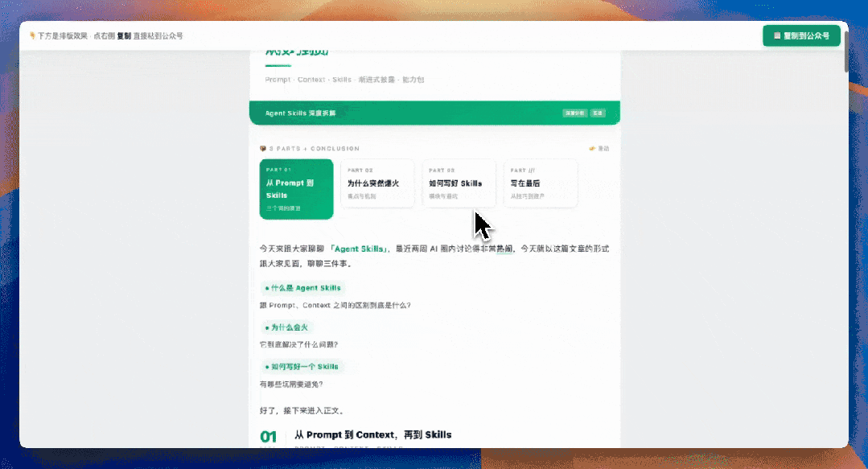Click the hand swipe hint icon 滑动
This screenshot has width=868, height=469.
click(x=592, y=148)
